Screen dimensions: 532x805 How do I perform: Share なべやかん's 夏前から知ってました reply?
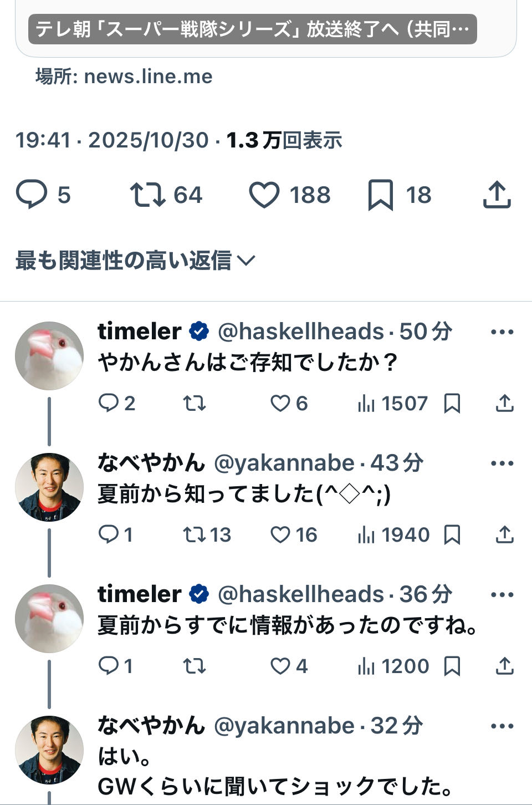point(504,534)
